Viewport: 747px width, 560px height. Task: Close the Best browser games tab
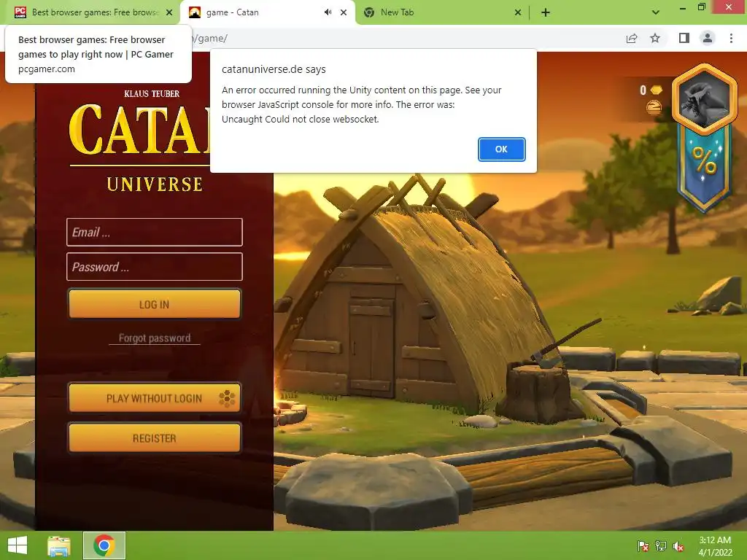click(169, 12)
